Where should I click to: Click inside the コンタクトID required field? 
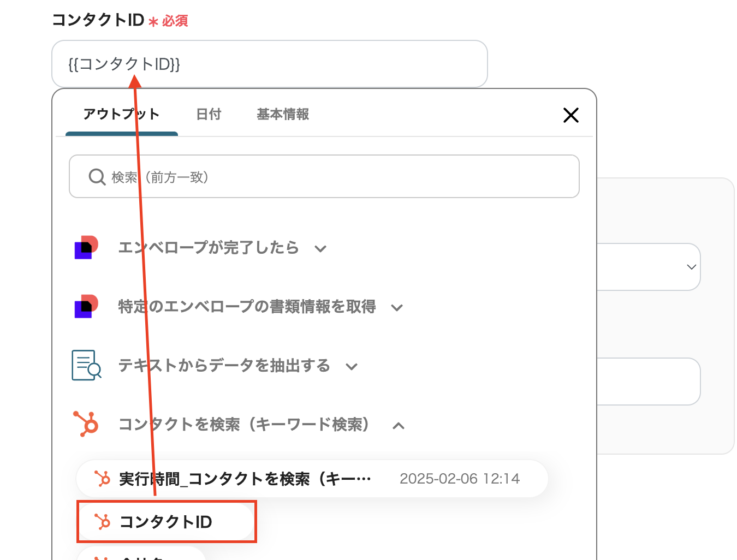pos(269,64)
